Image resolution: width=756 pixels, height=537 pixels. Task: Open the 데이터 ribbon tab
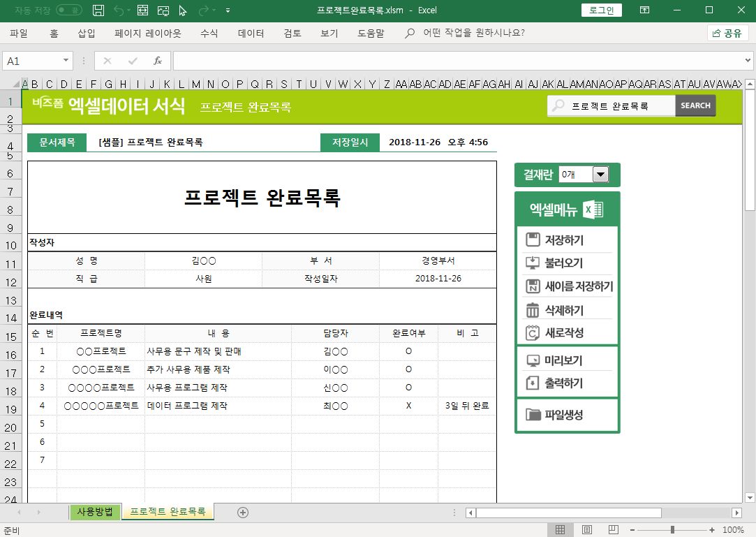pyautogui.click(x=251, y=34)
